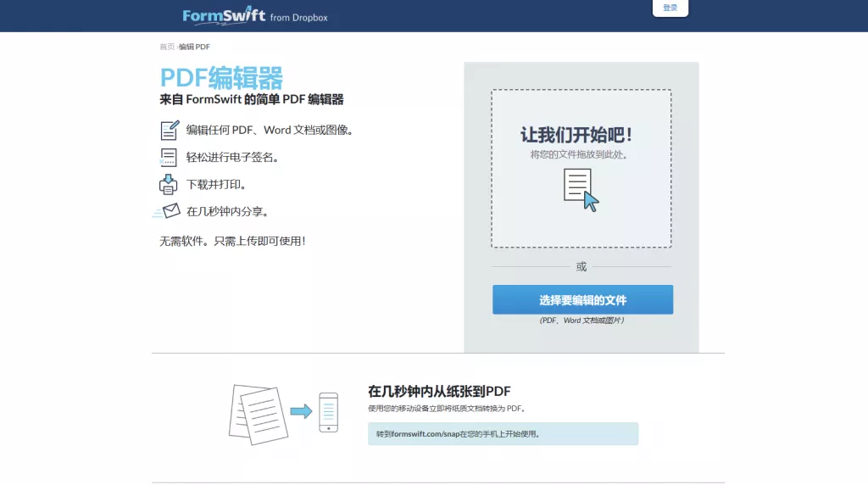The width and height of the screenshot is (868, 485).
Task: Click text 编辑任何 PDF、Word 文档或图像。
Action: pos(270,130)
